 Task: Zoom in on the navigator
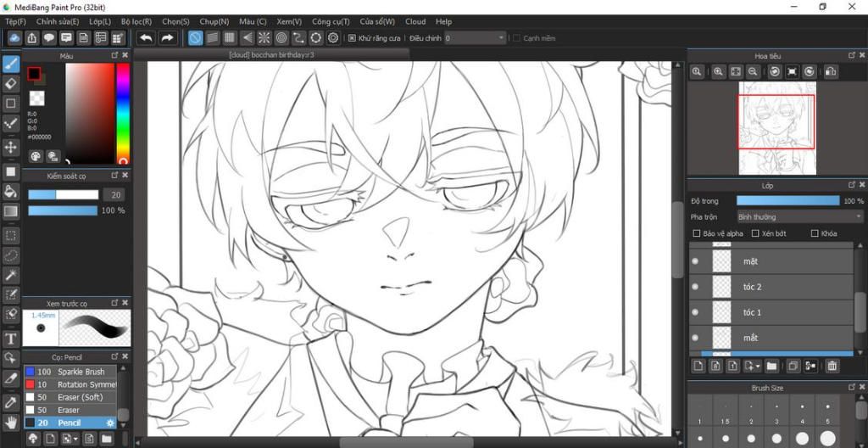pos(718,71)
